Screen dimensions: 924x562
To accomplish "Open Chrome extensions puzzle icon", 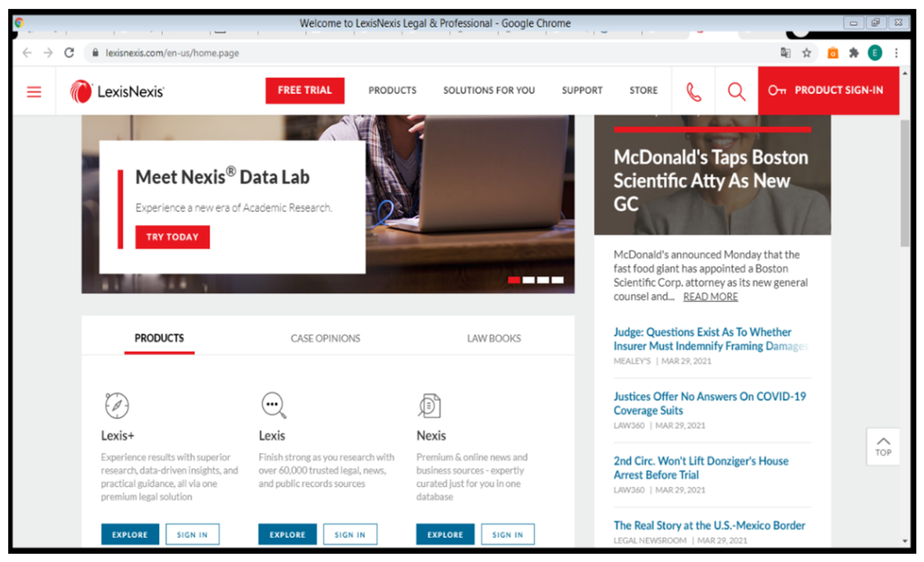I will [854, 53].
